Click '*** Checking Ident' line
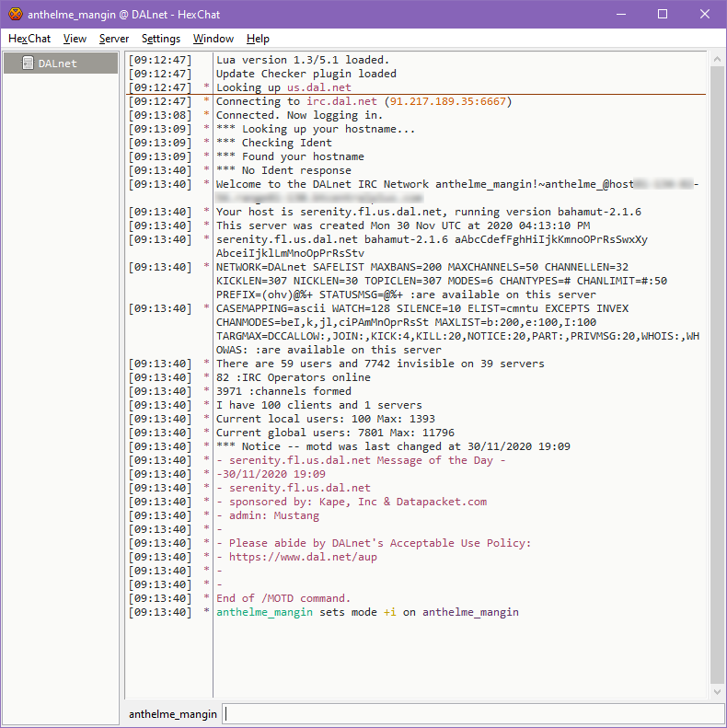727x728 pixels. [274, 143]
